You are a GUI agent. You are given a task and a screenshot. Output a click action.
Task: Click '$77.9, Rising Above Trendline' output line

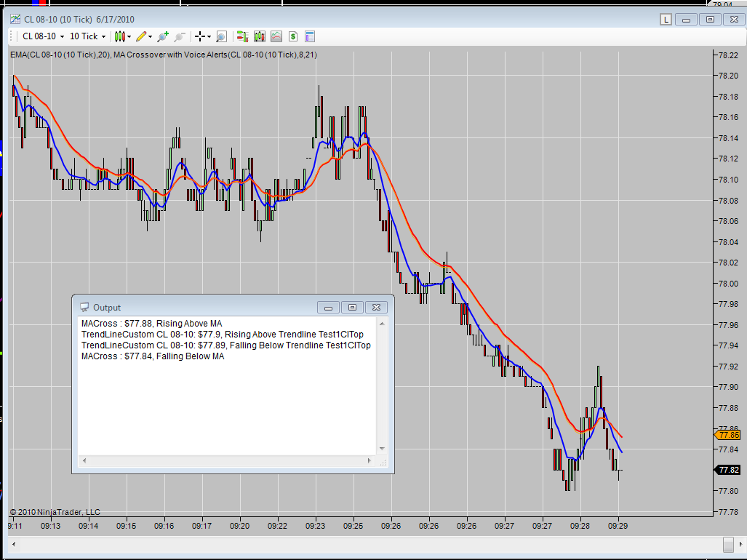[x=223, y=335]
